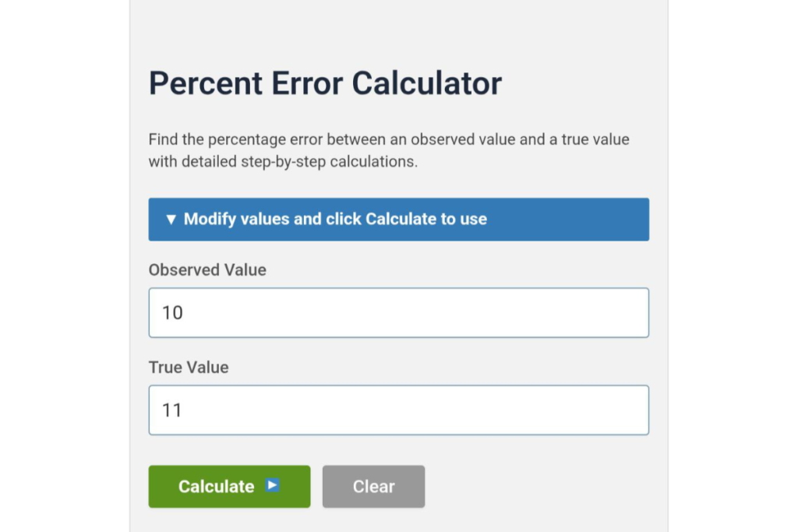This screenshot has width=798, height=532.
Task: Click the disclosure triangle before the instructions text
Action: coord(171,219)
